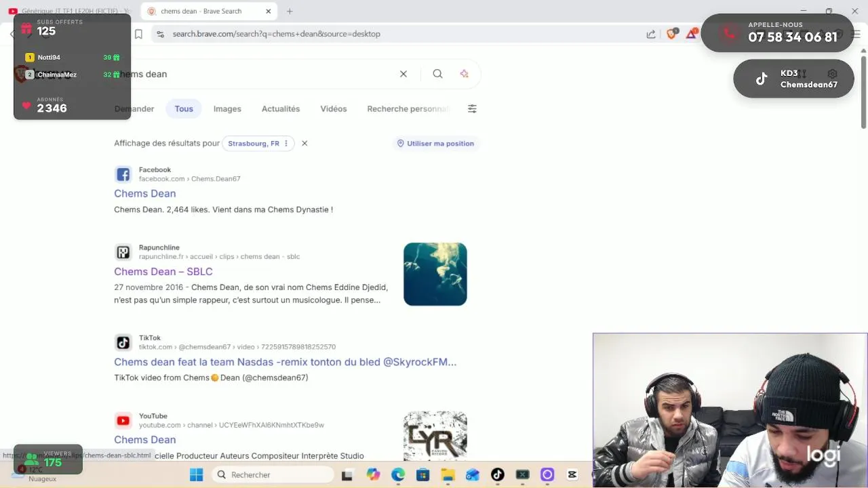Open Microsoft Store from the taskbar
Viewport: 868px width, 488px height.
(x=423, y=475)
